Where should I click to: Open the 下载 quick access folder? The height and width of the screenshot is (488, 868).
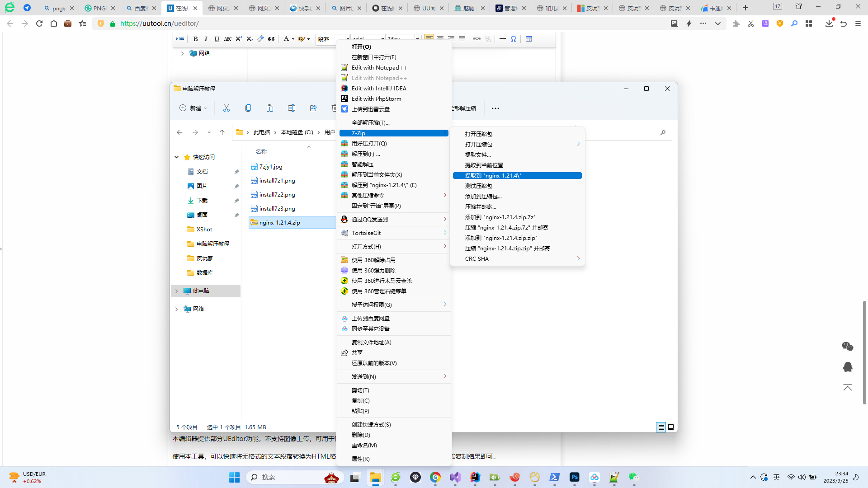(202, 200)
